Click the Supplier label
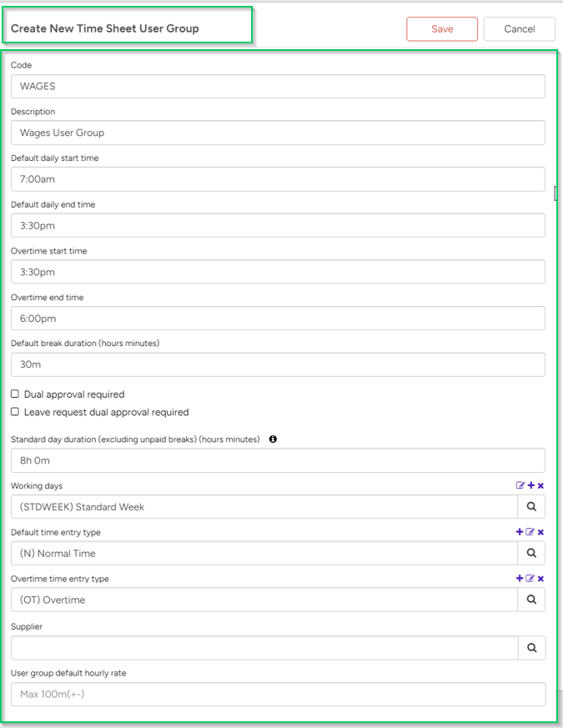Viewport: 563px width, 728px height. pos(27,626)
